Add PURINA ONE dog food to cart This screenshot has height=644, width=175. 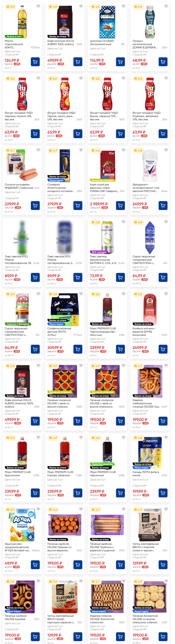click(x=121, y=205)
